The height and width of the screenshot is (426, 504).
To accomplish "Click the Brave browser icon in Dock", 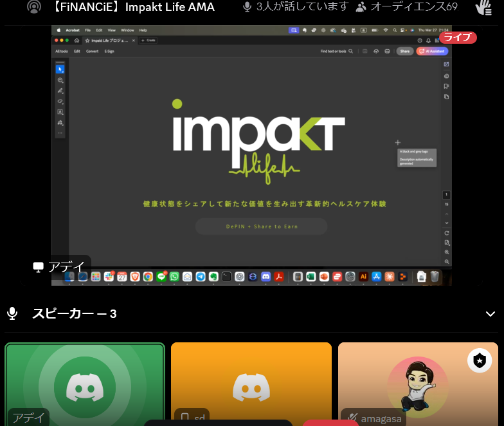I will 135,277.
